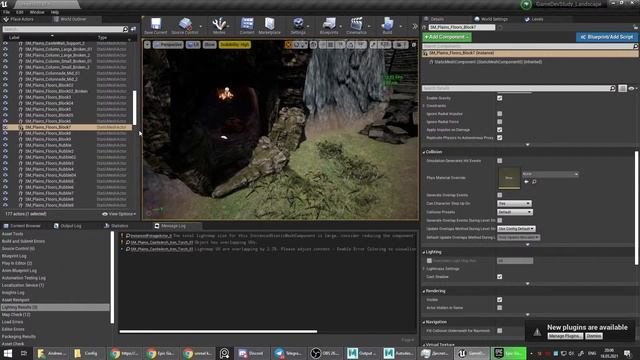
Task: Open Update Overlaps Method During Level Streaming dropdown
Action: click(x=516, y=229)
